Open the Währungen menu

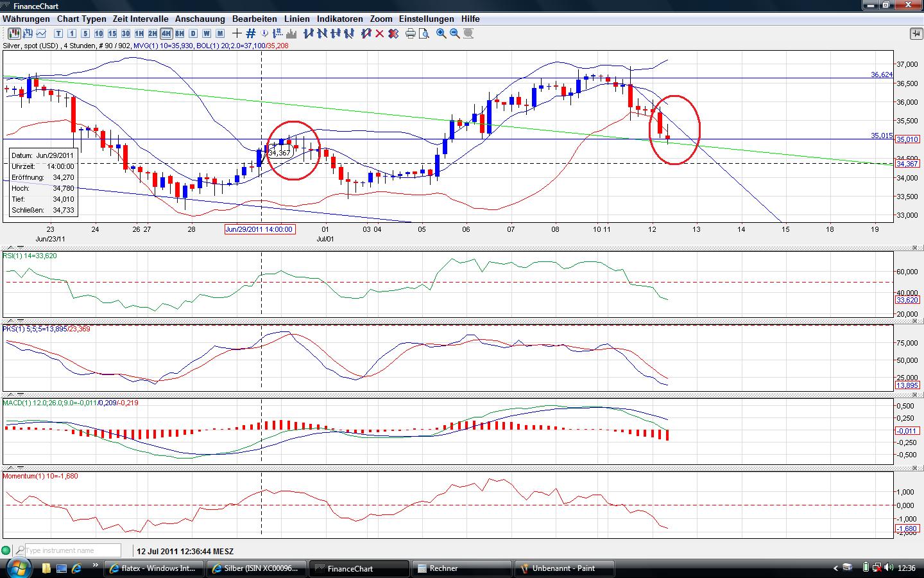[26, 19]
